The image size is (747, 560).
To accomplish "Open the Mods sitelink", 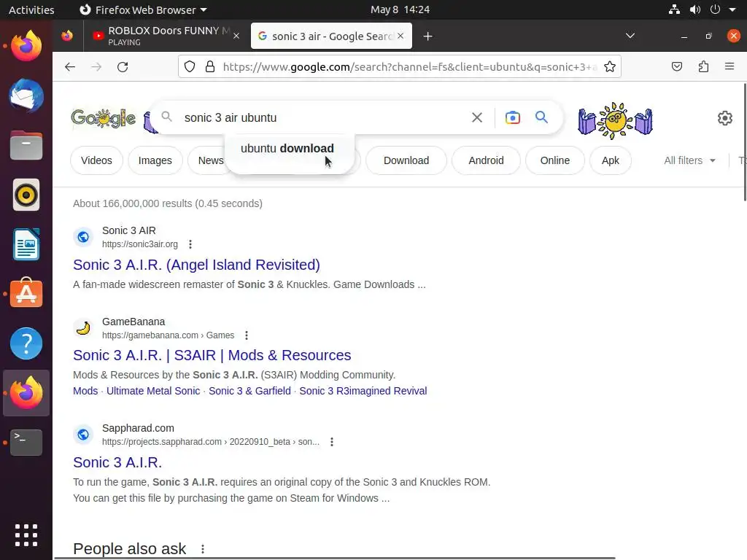I will [85, 391].
